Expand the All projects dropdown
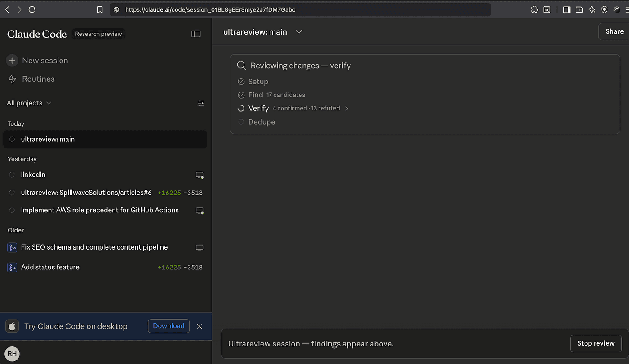 point(29,103)
